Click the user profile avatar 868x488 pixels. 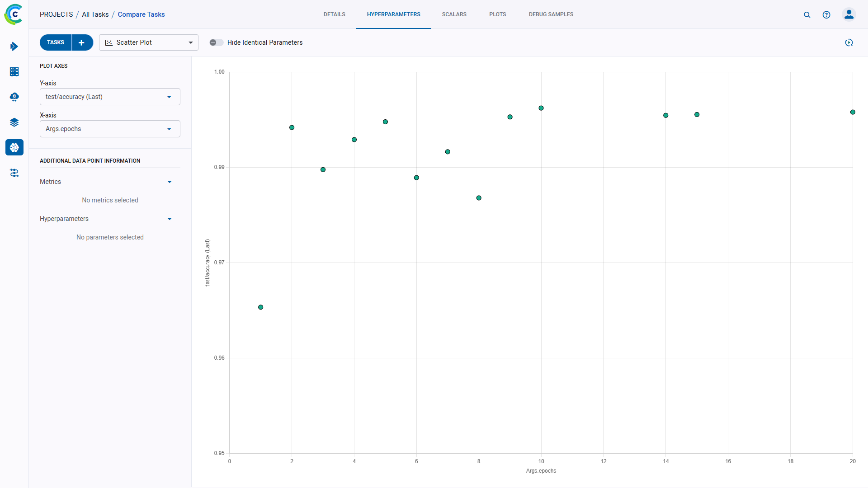tap(849, 14)
